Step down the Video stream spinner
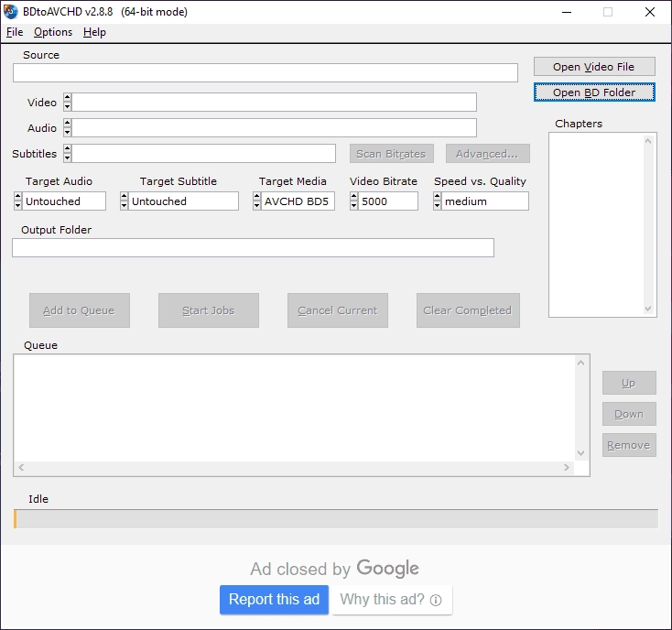Screen dimensions: 672x630 coord(67,107)
